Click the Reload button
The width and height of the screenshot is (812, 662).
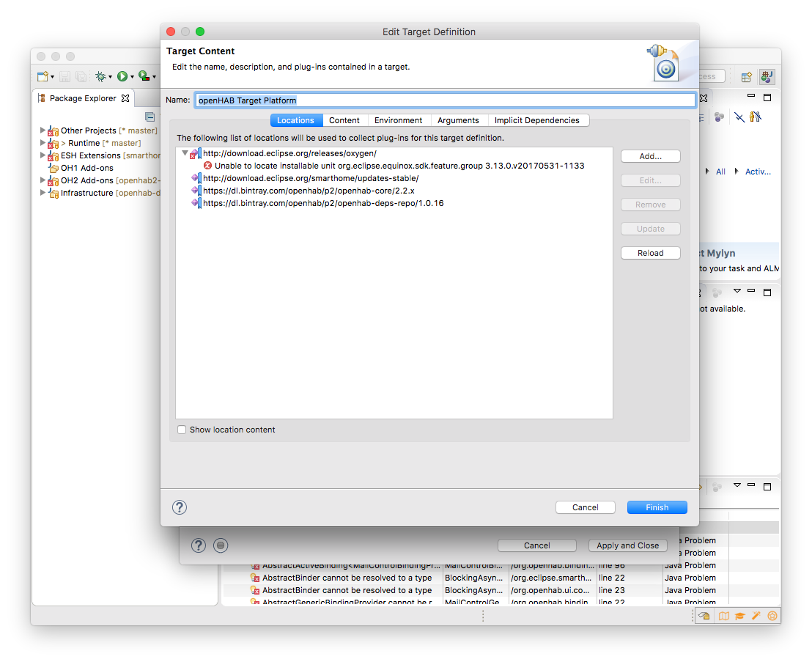[x=651, y=254]
